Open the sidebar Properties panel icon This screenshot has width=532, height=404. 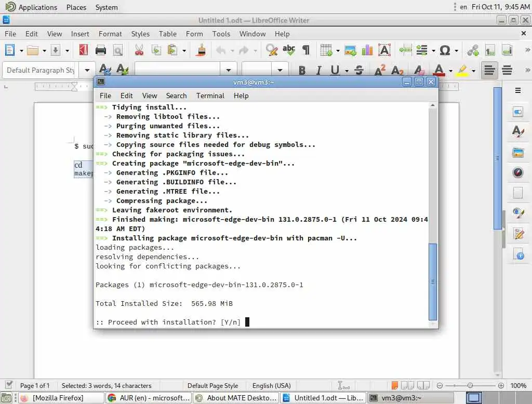coord(518,112)
